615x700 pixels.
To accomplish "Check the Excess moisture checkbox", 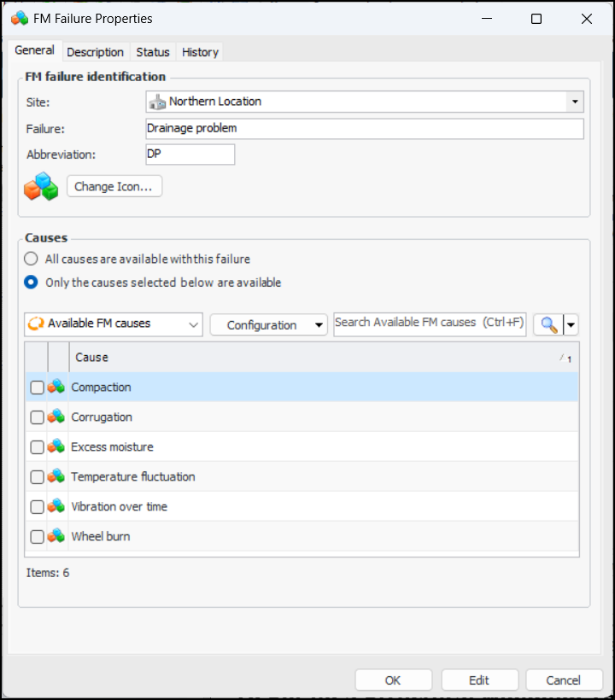I will coord(37,447).
